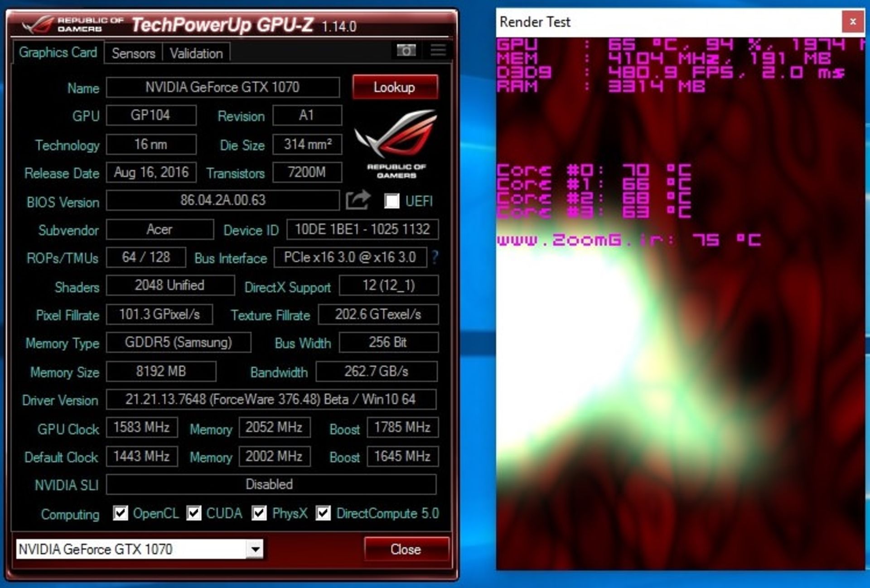Image resolution: width=870 pixels, height=588 pixels.
Task: Click the Republic of Gamers logo
Action: [x=396, y=144]
